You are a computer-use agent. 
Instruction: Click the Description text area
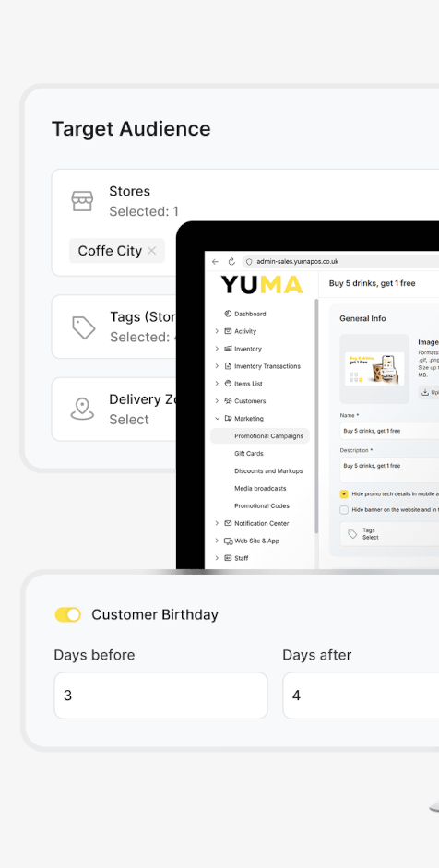(389, 470)
